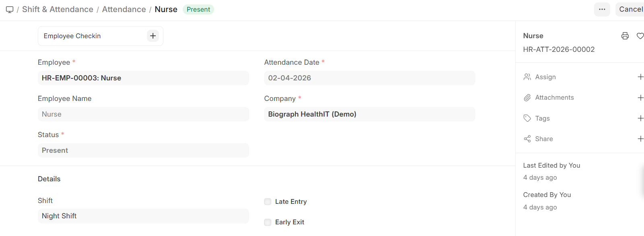Add attachment using the plus icon
Image resolution: width=644 pixels, height=236 pixels.
point(640,98)
